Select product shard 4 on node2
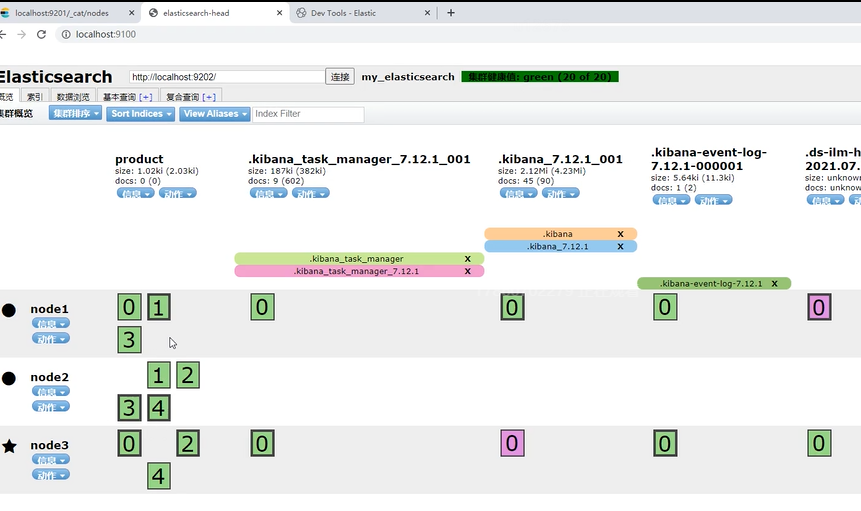861x511 pixels. pyautogui.click(x=159, y=408)
